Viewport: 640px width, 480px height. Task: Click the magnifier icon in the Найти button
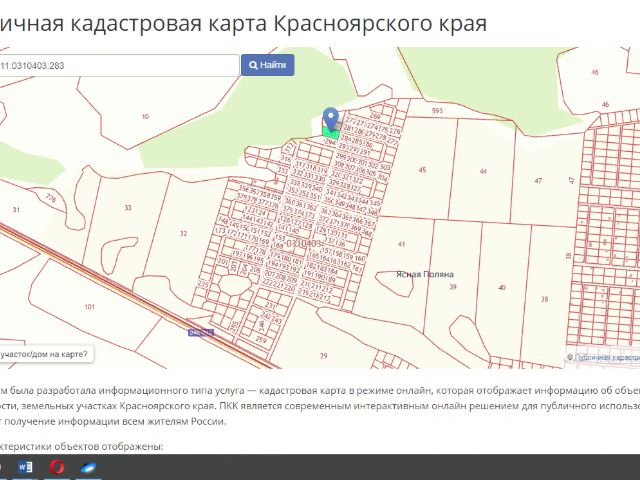pyautogui.click(x=251, y=65)
